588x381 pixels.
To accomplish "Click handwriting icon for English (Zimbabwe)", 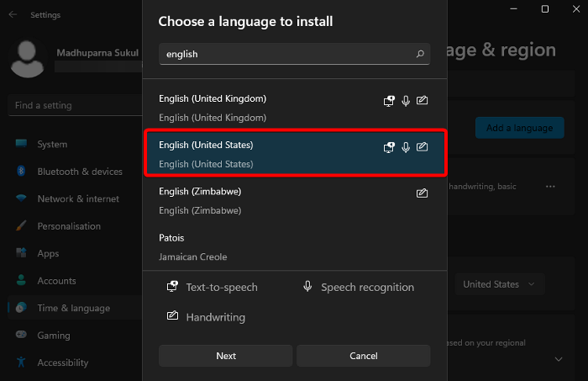I will point(422,193).
